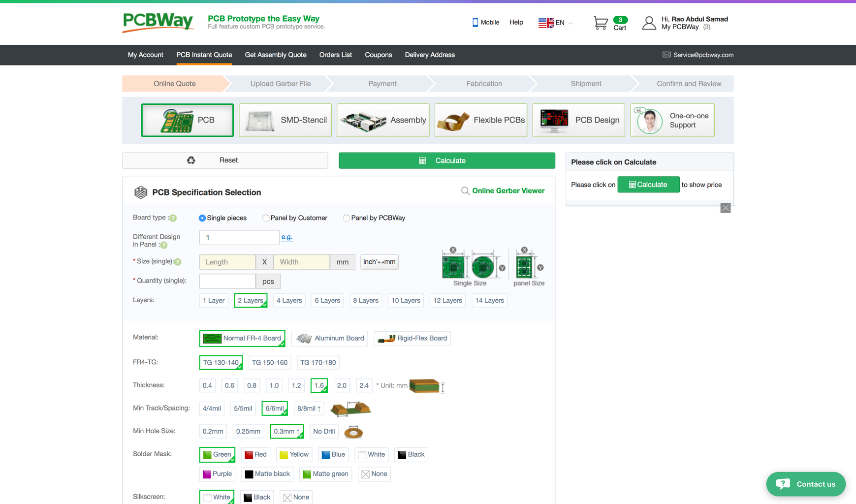
Task: Switch to PCB Design tab
Action: pos(579,120)
